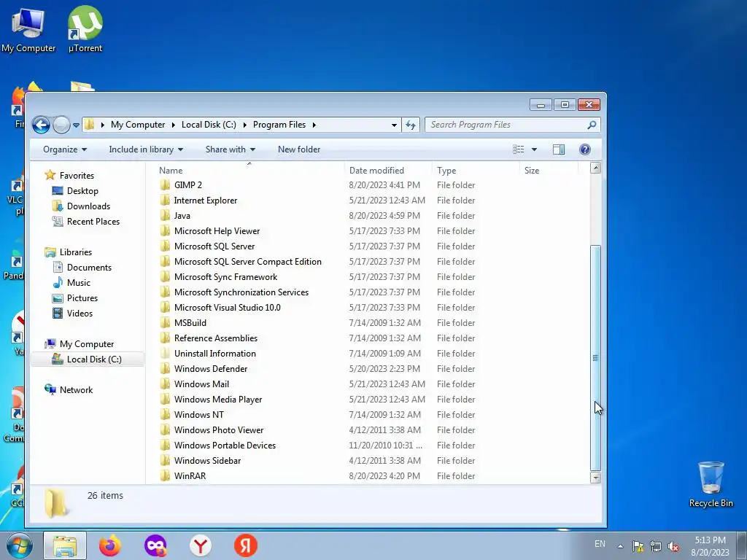The image size is (747, 560).
Task: Expand the arrow after Local Disk (C:) breadcrumb
Action: [245, 125]
